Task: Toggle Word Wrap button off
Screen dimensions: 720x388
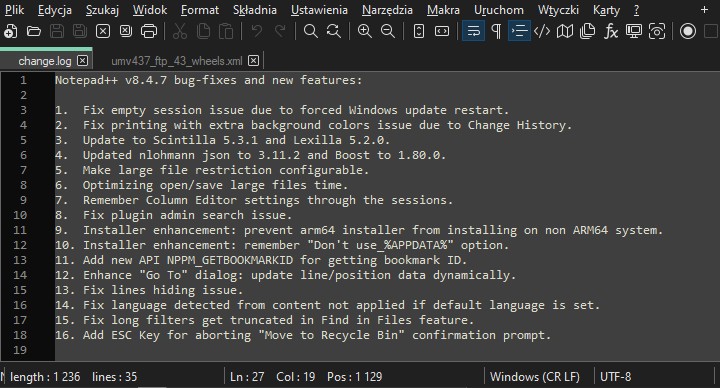Action: click(473, 31)
